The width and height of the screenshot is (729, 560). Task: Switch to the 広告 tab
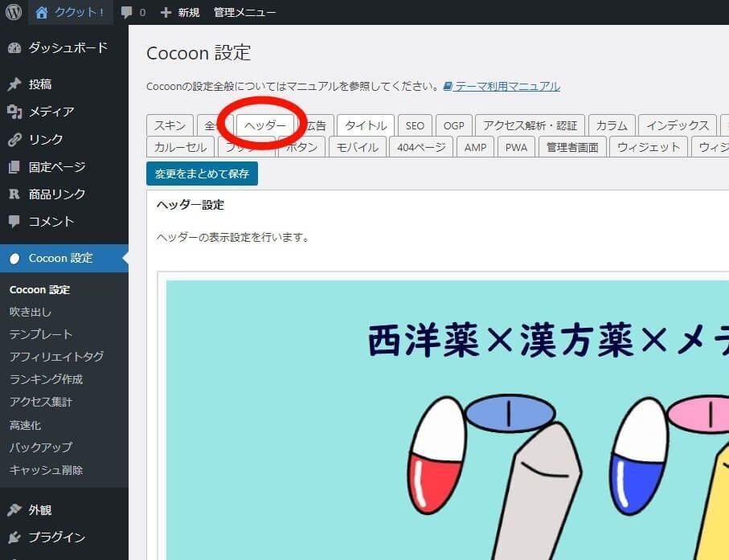coord(316,125)
